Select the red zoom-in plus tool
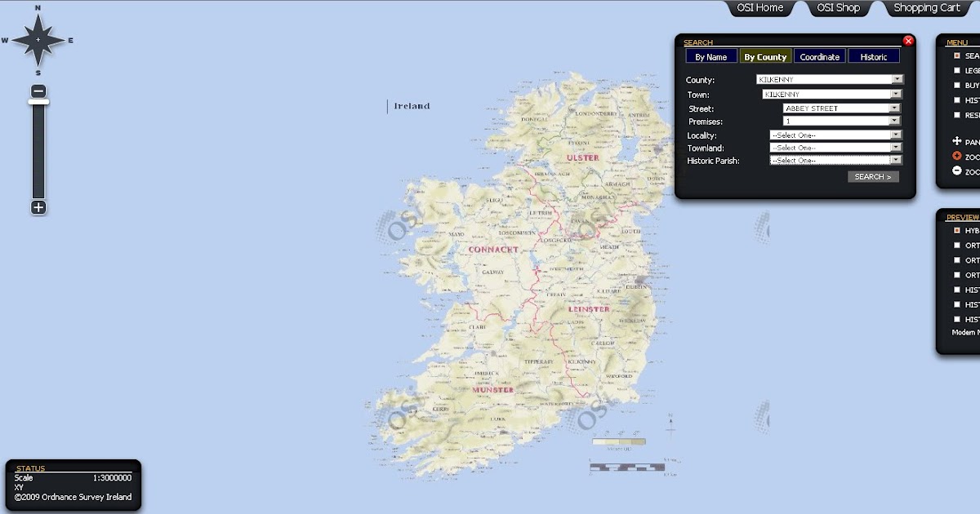The image size is (980, 514). (957, 156)
